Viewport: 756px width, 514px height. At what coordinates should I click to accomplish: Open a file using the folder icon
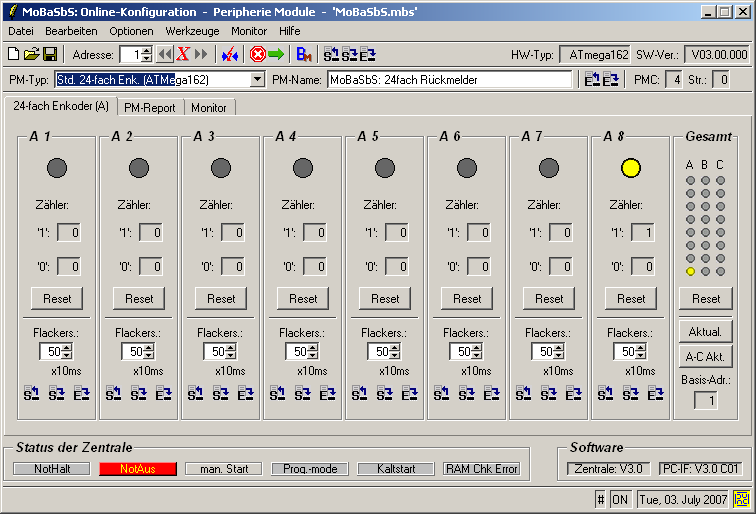click(31, 54)
